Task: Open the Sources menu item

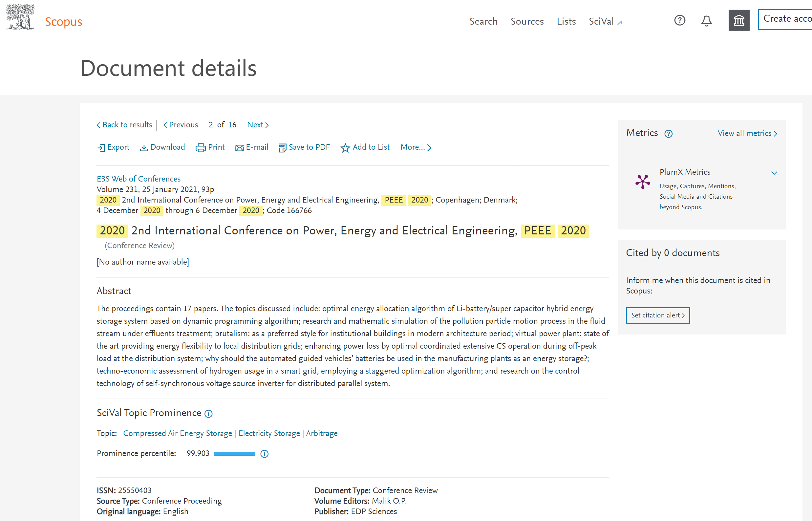Action: pos(527,21)
